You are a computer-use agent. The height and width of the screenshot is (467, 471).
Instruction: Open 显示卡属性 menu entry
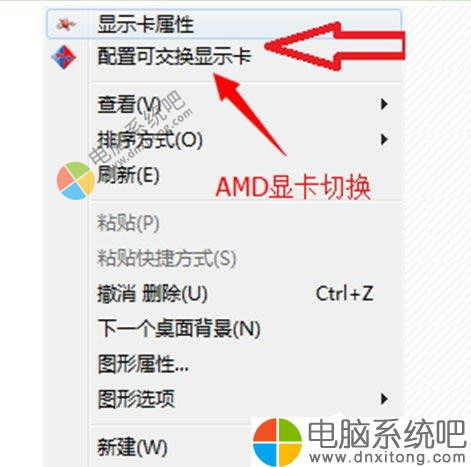coord(224,24)
